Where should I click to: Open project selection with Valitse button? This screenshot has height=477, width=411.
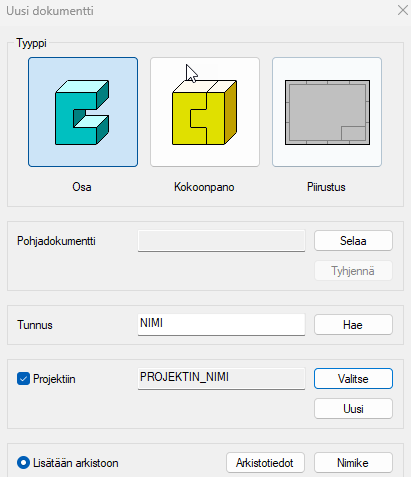click(353, 379)
